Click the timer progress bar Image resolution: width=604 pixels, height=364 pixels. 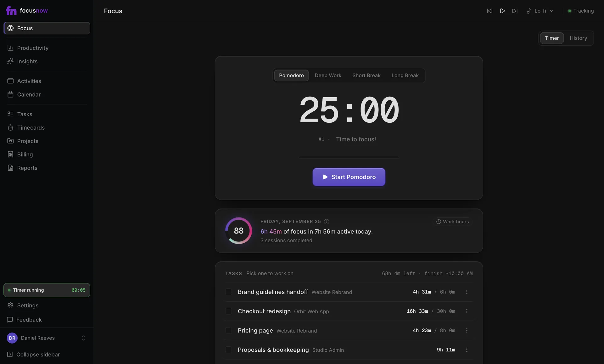(349, 157)
